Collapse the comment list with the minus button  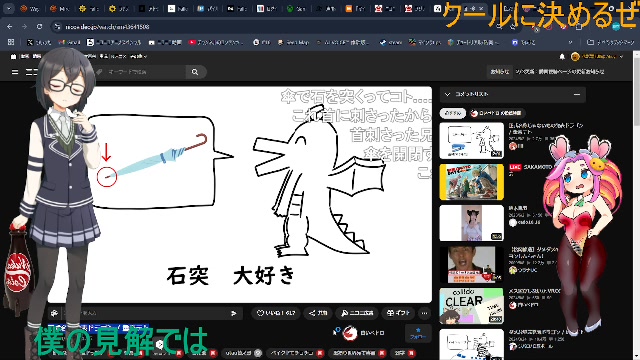coord(577,94)
